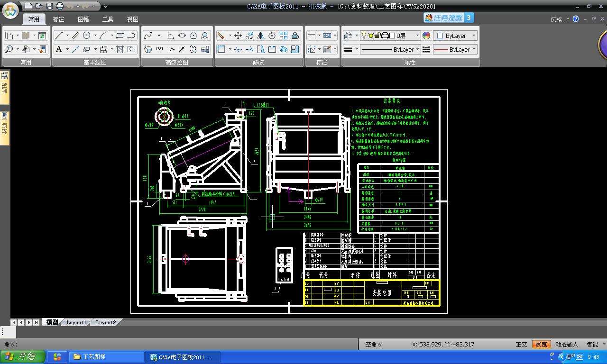The width and height of the screenshot is (607, 364).
Task: Expand the 0层 layer dropdown
Action: tap(417, 36)
